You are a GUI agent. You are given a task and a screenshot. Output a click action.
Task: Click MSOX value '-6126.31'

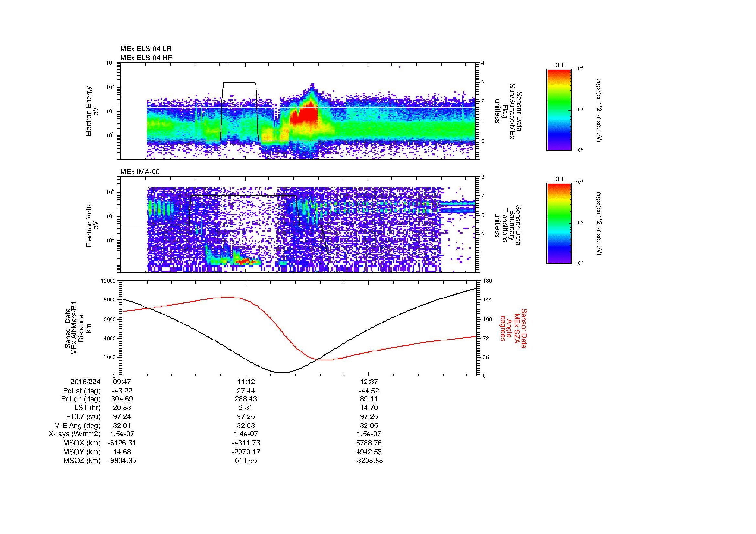[x=122, y=443]
